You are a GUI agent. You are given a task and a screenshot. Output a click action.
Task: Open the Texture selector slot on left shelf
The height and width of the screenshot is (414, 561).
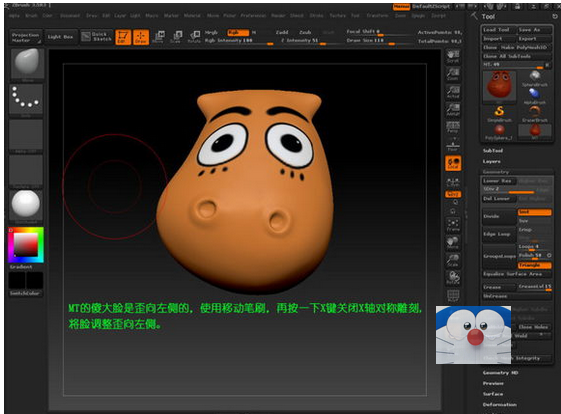[x=26, y=170]
